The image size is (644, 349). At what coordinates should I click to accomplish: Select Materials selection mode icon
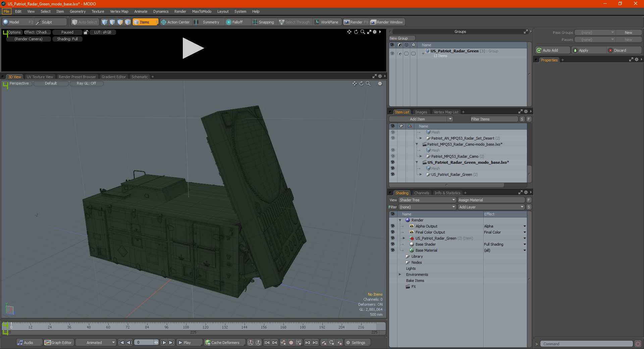pos(128,22)
